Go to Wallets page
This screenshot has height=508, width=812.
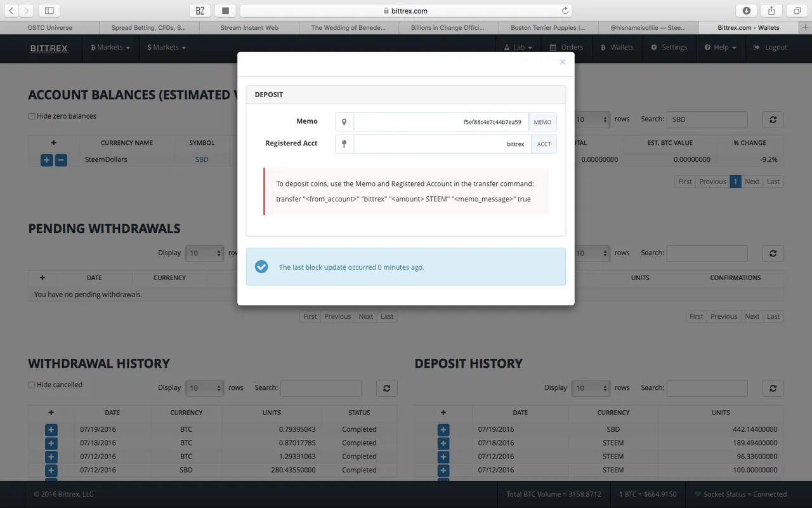click(616, 48)
